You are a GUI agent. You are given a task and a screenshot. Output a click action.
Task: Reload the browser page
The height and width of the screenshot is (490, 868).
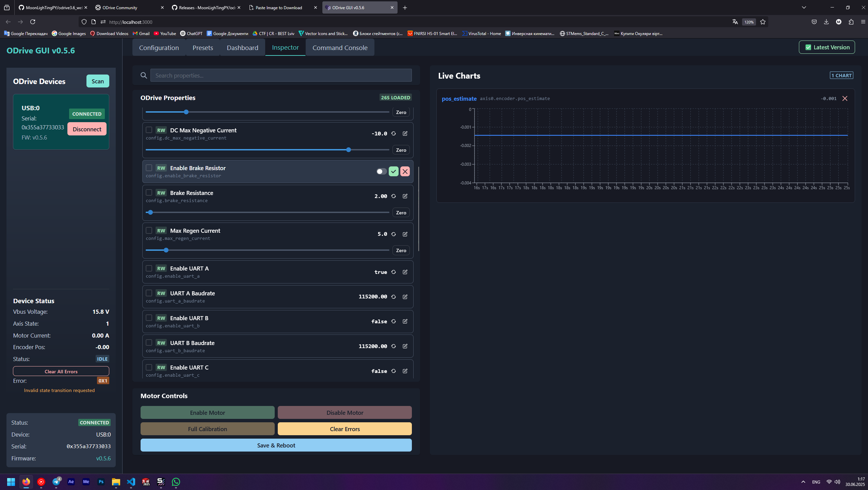point(33,22)
